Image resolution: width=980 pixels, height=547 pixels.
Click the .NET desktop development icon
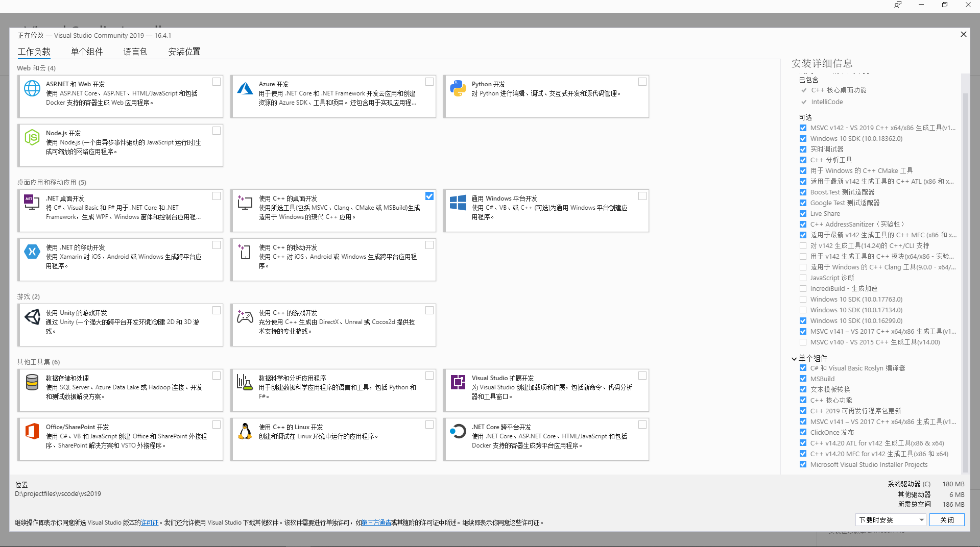(32, 202)
